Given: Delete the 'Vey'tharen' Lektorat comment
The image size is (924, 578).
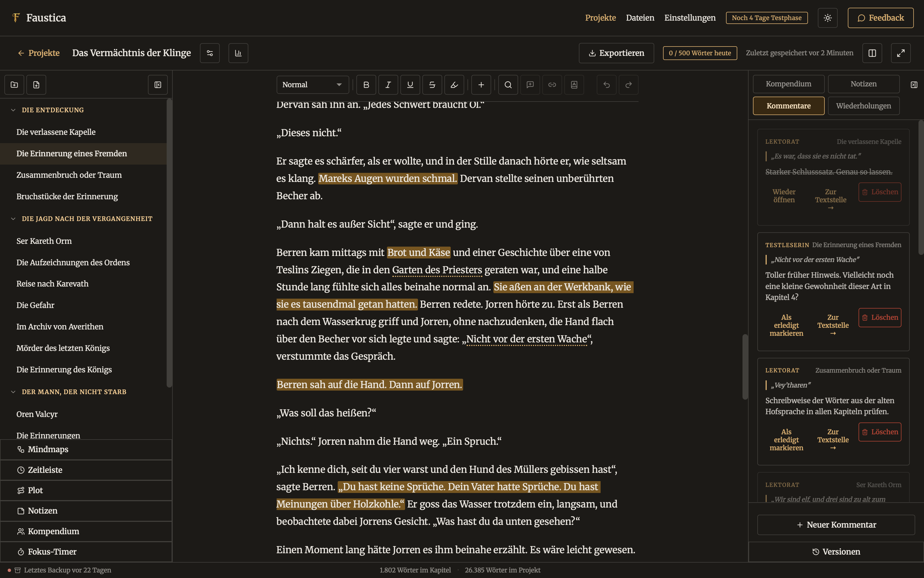Looking at the screenshot, I should coord(880,432).
